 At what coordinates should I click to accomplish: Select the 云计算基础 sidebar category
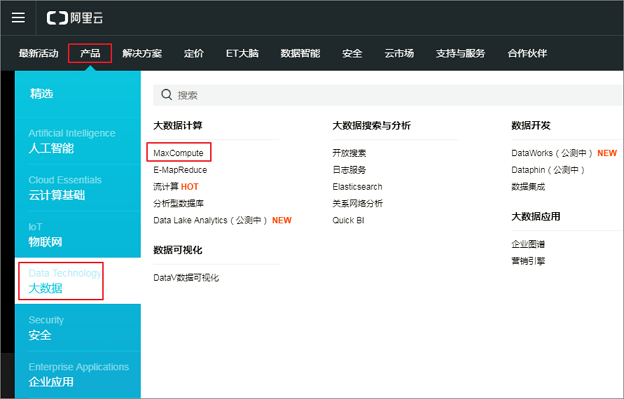78,188
